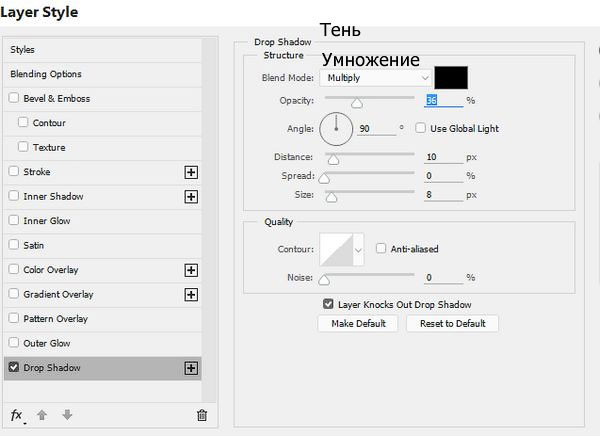This screenshot has height=436, width=600.
Task: Enable the Bevel & Emboss checkbox
Action: tap(14, 98)
